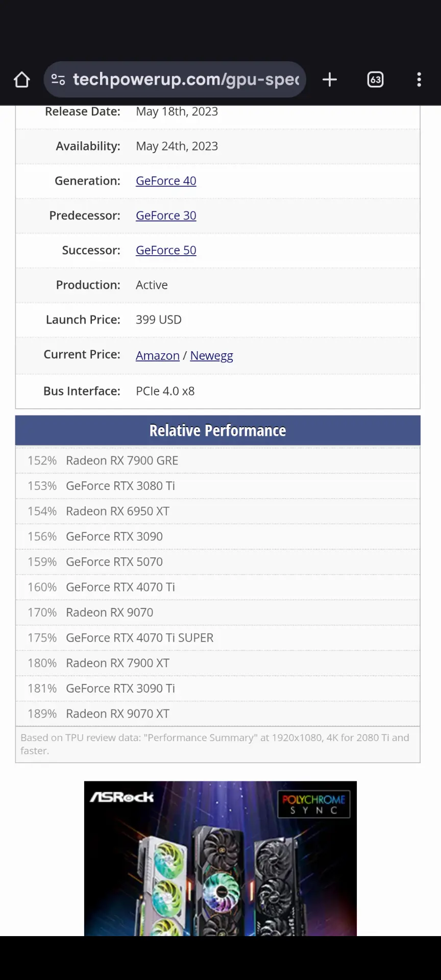Select GeForce RTX 5070 row
The image size is (441, 980).
(114, 562)
